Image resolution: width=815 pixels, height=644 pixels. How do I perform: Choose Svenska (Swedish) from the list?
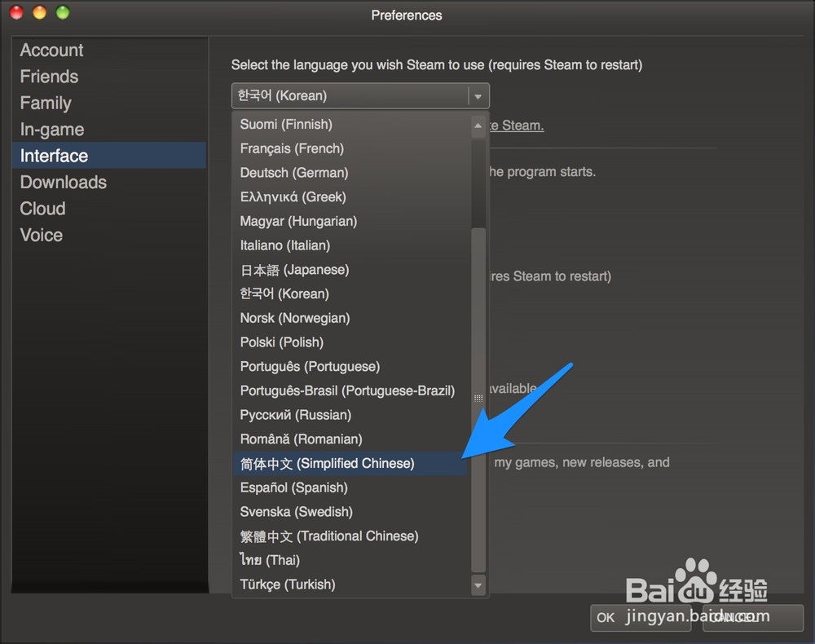(351, 512)
